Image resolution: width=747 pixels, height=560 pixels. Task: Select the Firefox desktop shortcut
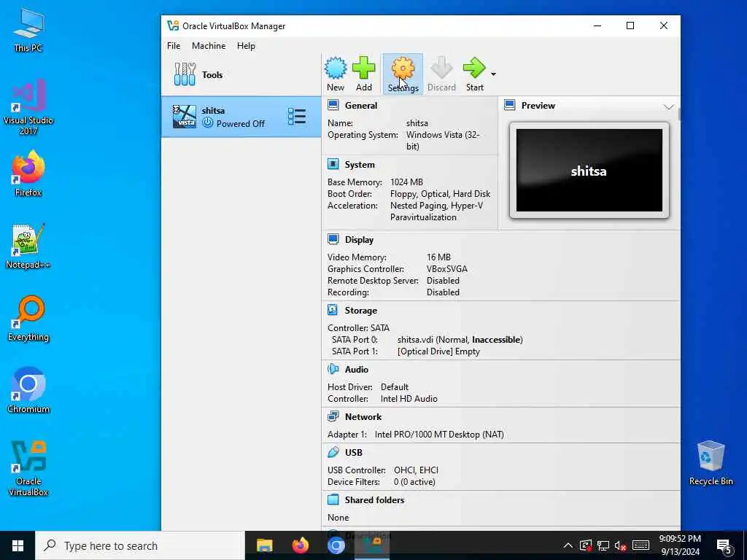pyautogui.click(x=28, y=174)
